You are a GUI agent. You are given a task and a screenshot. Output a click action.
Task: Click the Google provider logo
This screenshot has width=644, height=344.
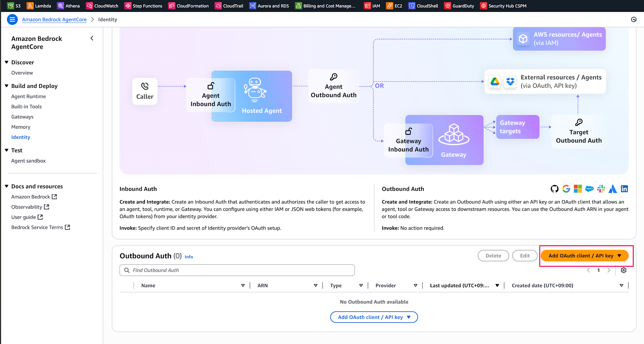(566, 189)
